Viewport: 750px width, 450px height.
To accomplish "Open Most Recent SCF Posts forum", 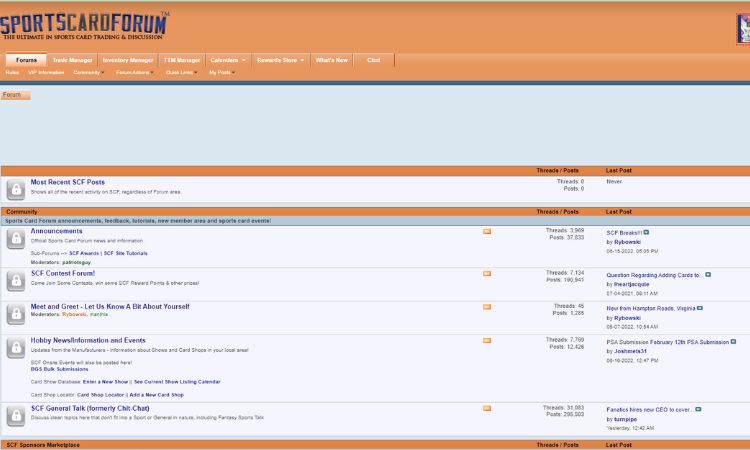I will [x=67, y=182].
